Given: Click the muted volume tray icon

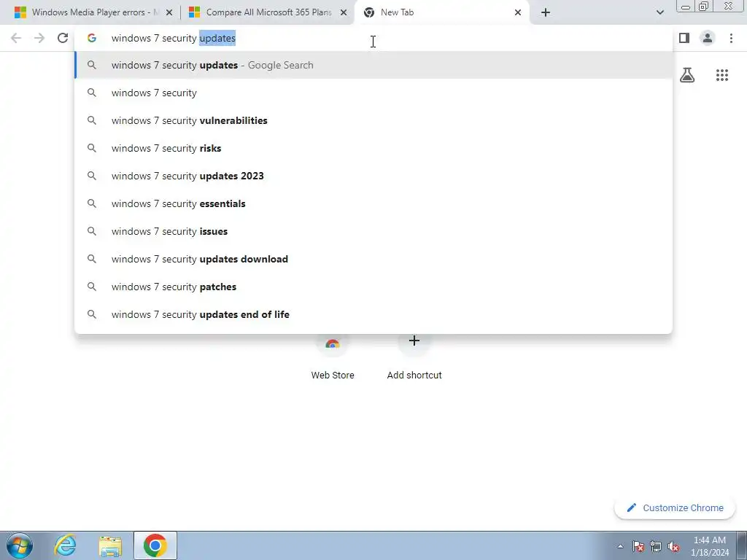Looking at the screenshot, I should (673, 546).
